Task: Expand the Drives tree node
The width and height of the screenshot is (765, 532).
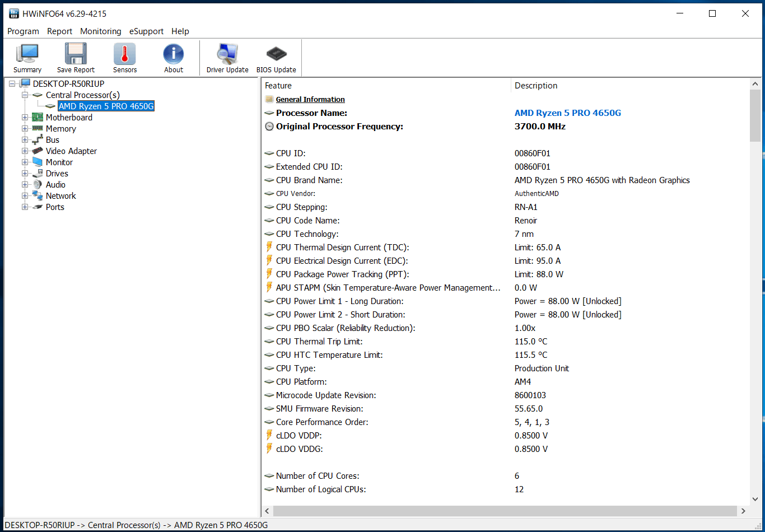Action: [25, 174]
